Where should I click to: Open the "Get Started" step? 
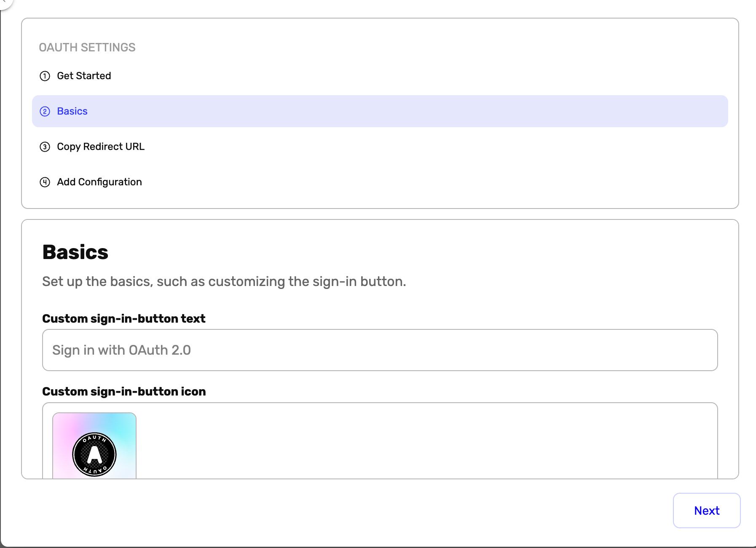coord(84,76)
